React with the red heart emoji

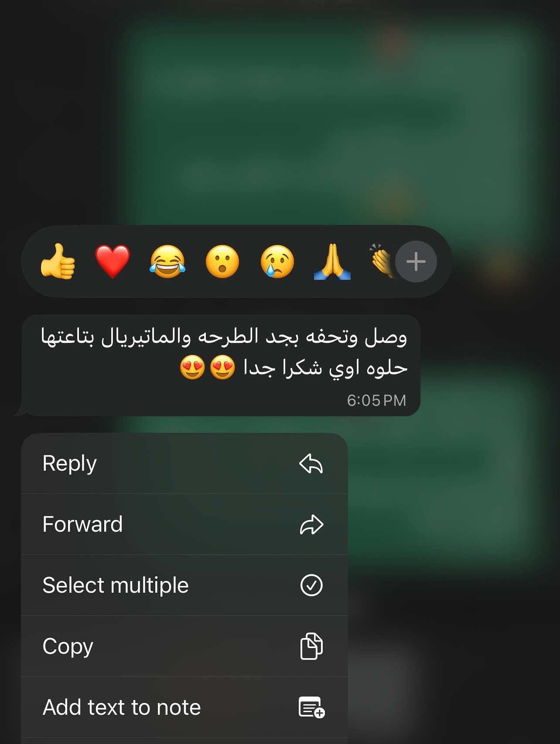point(113,262)
